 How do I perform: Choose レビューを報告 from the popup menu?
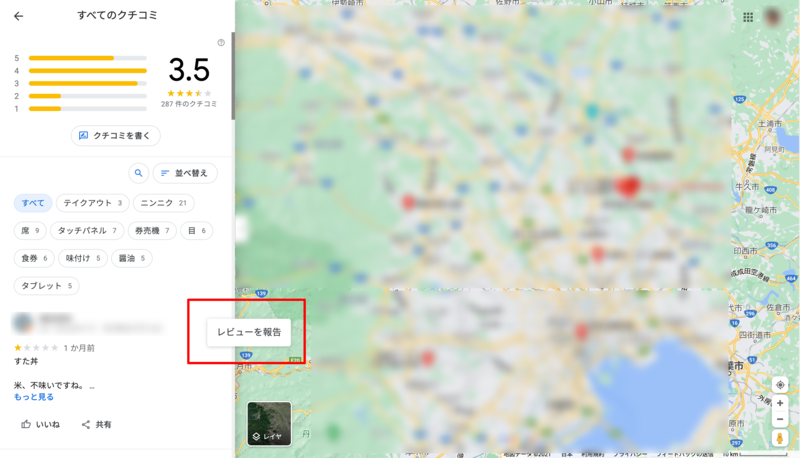point(249,332)
